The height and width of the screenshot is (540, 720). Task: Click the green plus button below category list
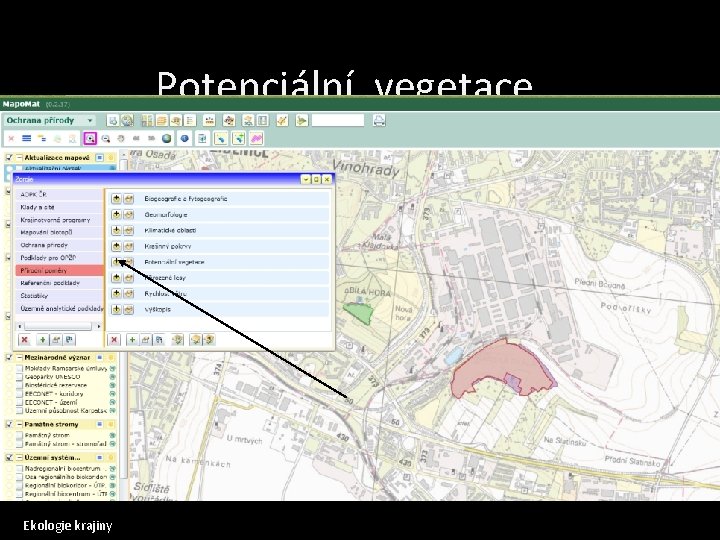pyautogui.click(x=42, y=340)
